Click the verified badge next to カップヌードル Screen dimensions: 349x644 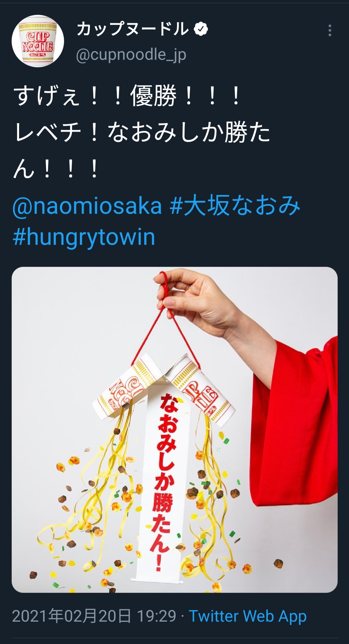coord(201,29)
